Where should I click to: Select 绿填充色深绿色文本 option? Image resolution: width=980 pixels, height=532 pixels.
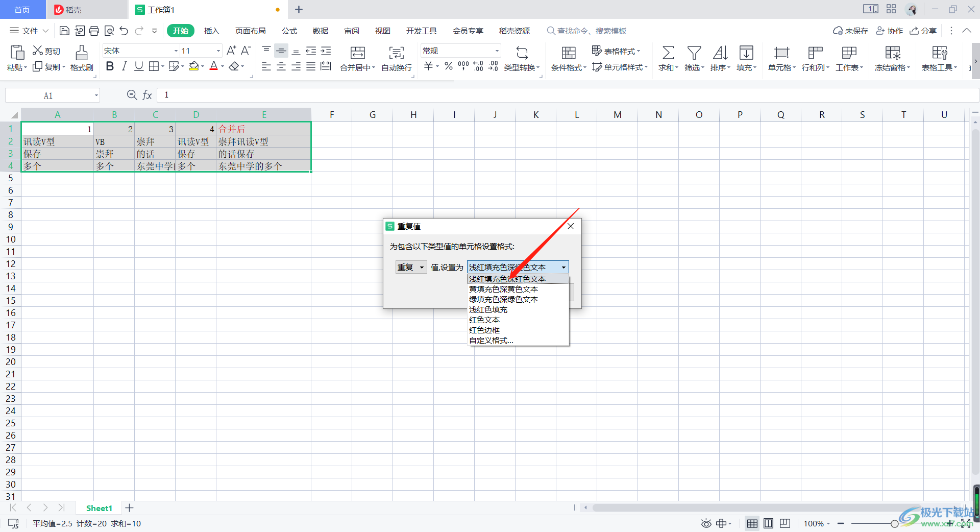(518, 299)
